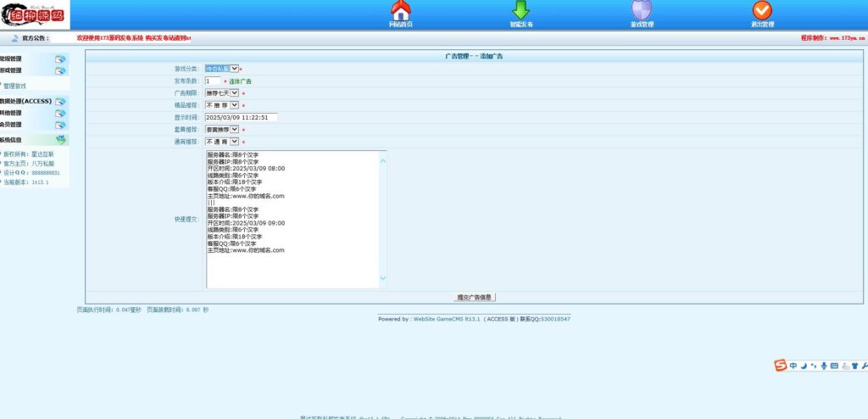The width and height of the screenshot is (868, 419).
Task: Open the 广告期限 dropdown
Action: [221, 93]
